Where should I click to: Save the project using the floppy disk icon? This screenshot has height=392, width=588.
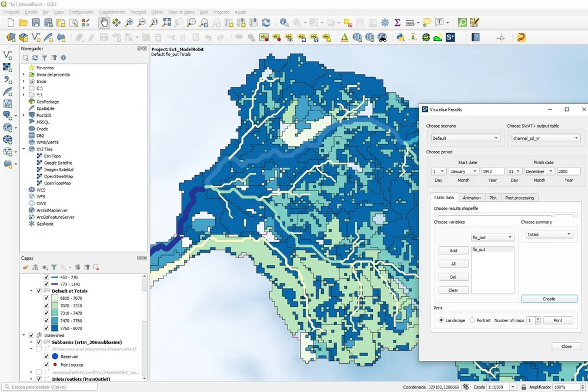click(x=36, y=23)
